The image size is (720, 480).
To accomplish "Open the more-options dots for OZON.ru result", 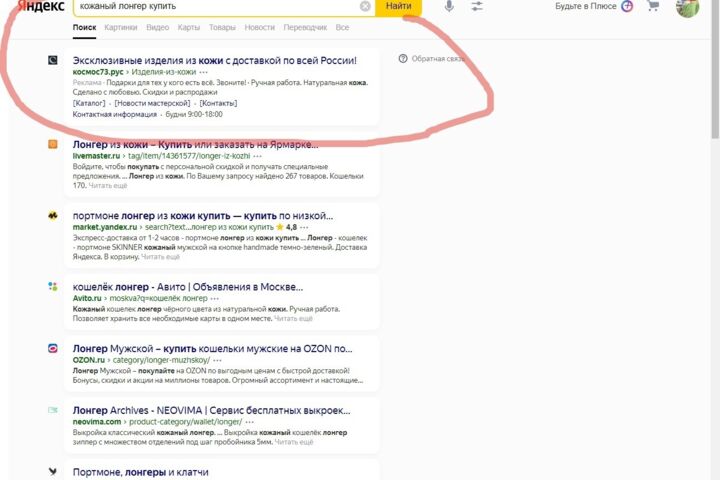I will pyautogui.click(x=217, y=360).
